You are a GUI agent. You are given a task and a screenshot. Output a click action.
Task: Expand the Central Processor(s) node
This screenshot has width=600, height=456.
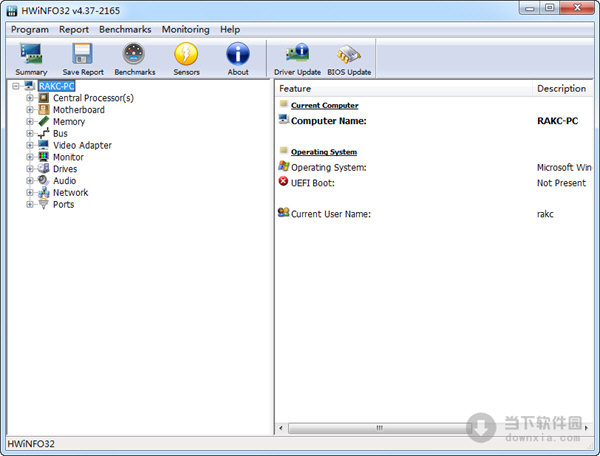click(x=29, y=98)
